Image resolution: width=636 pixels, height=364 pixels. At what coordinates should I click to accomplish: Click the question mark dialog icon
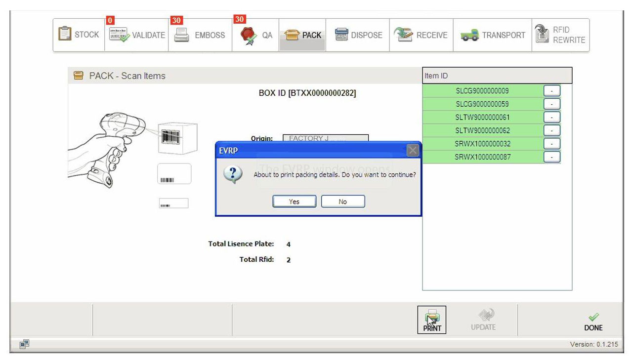[x=233, y=175]
